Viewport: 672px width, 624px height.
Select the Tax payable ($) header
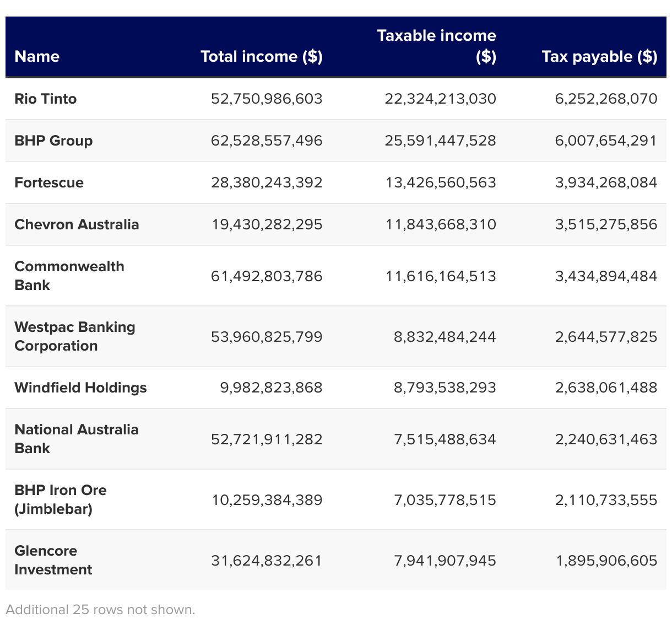click(x=599, y=56)
